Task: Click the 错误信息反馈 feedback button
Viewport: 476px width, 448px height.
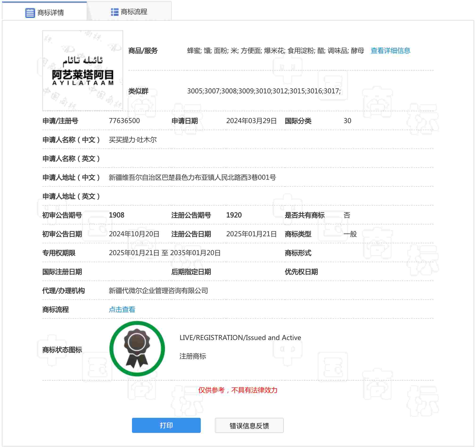Action: point(249,425)
